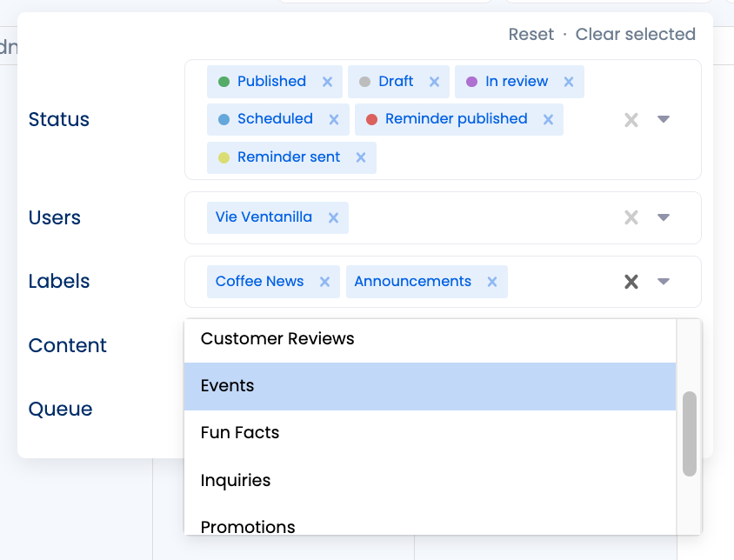This screenshot has width=734, height=560.
Task: Clear all selected Users
Action: tap(631, 217)
